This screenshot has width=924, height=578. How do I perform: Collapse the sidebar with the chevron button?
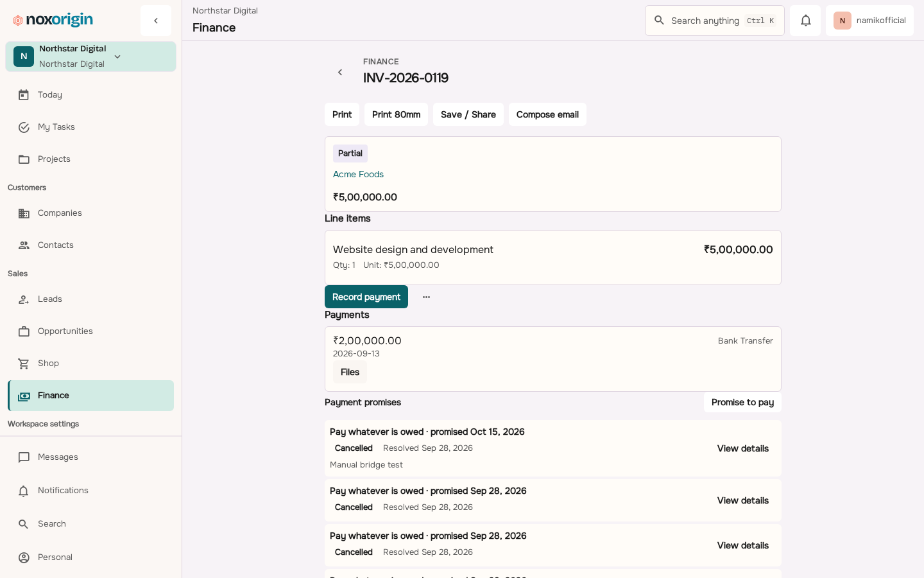(x=156, y=21)
